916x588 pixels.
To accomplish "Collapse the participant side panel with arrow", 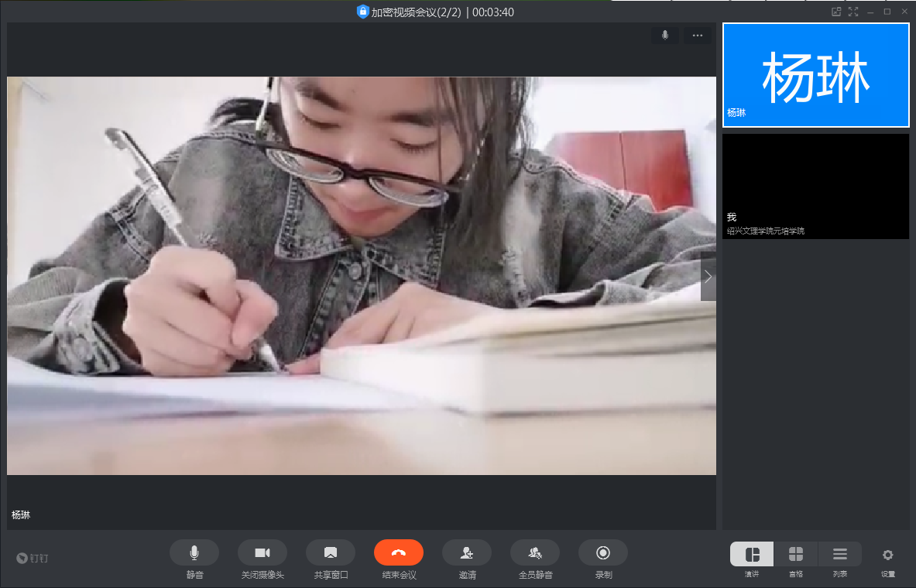I will click(x=708, y=276).
